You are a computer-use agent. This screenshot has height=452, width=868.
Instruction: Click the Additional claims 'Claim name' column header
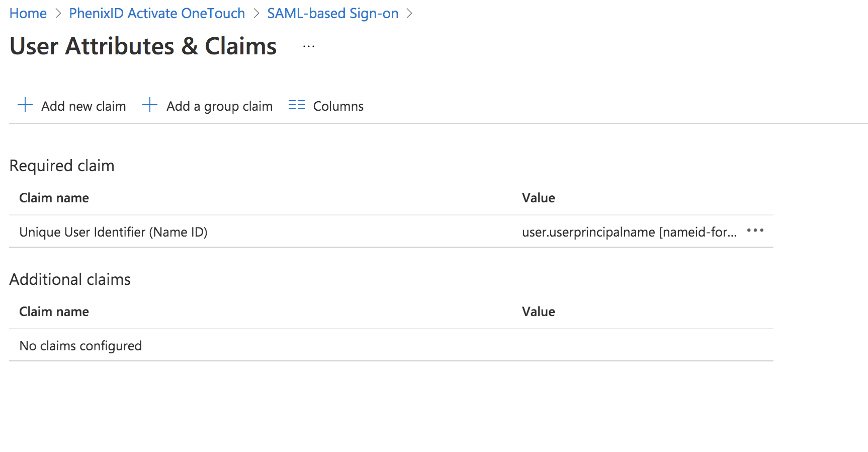[54, 312]
